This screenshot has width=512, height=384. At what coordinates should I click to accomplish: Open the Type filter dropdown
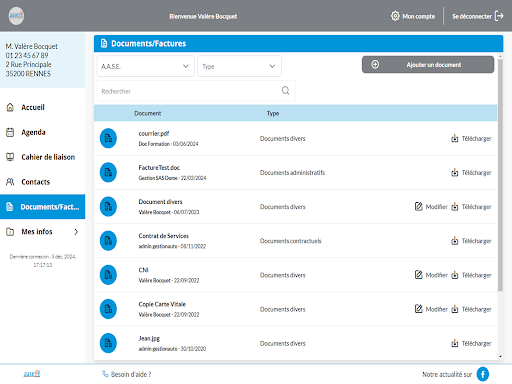coord(239,66)
